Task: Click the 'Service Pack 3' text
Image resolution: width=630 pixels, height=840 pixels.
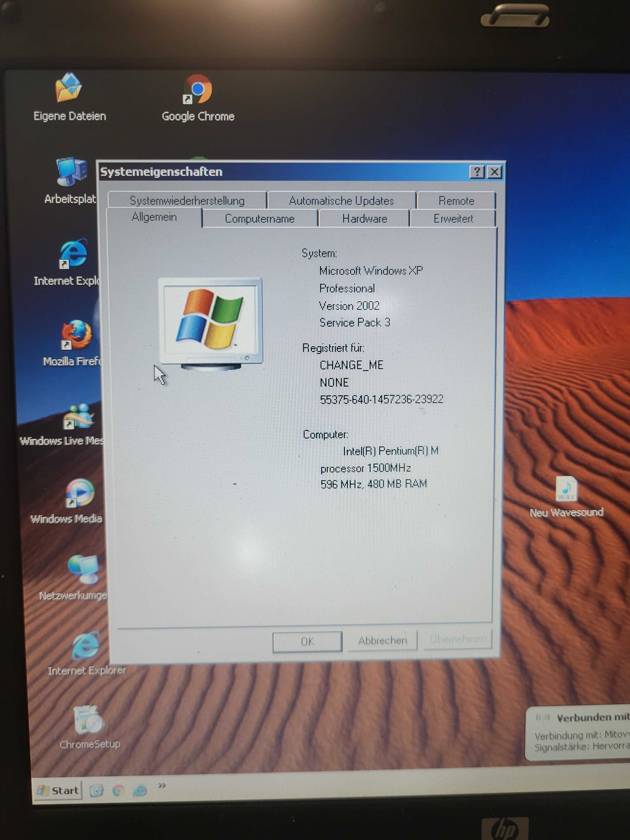Action: [x=355, y=322]
